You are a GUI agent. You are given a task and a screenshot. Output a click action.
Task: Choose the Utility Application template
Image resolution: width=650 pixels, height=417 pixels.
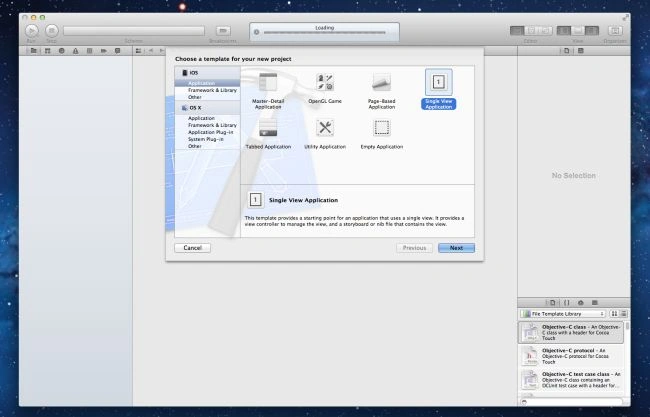tap(325, 134)
